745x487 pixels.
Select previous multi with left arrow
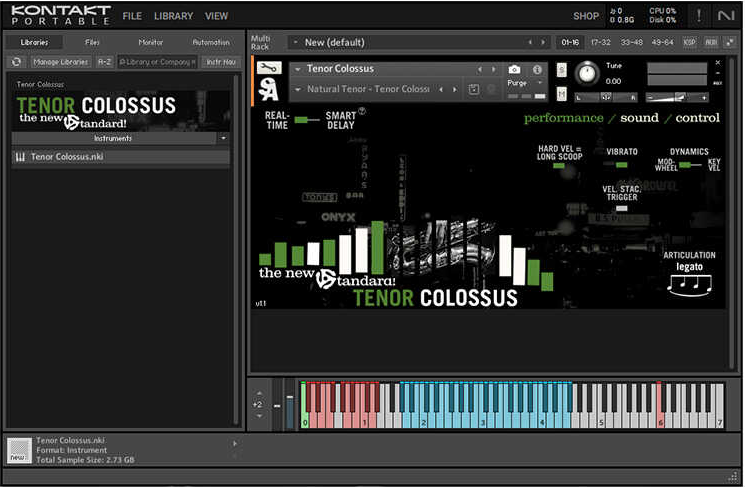coord(530,42)
